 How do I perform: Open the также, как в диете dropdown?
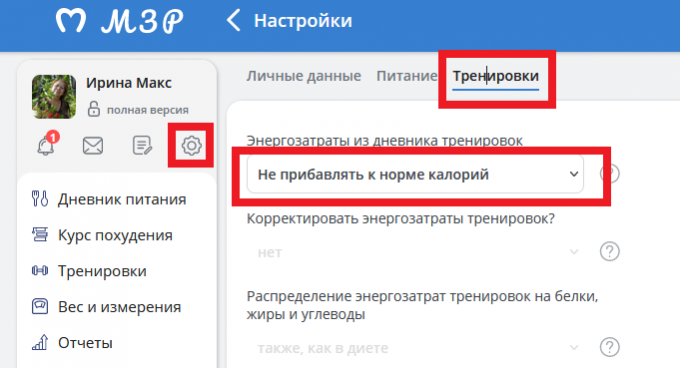pos(415,348)
